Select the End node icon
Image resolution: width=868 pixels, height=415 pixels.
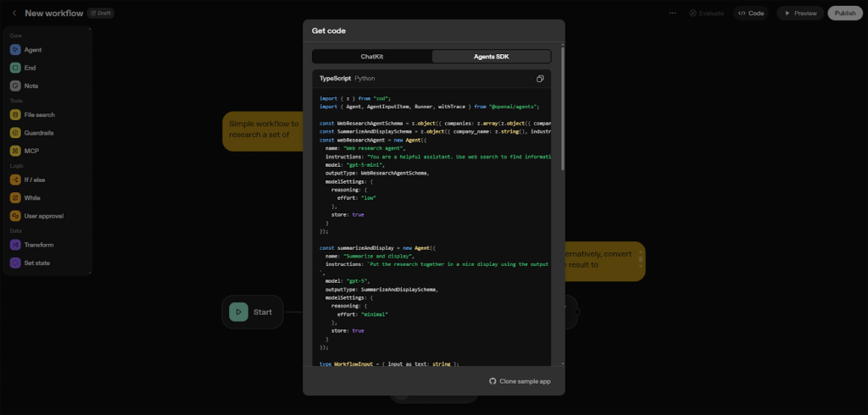[15, 68]
